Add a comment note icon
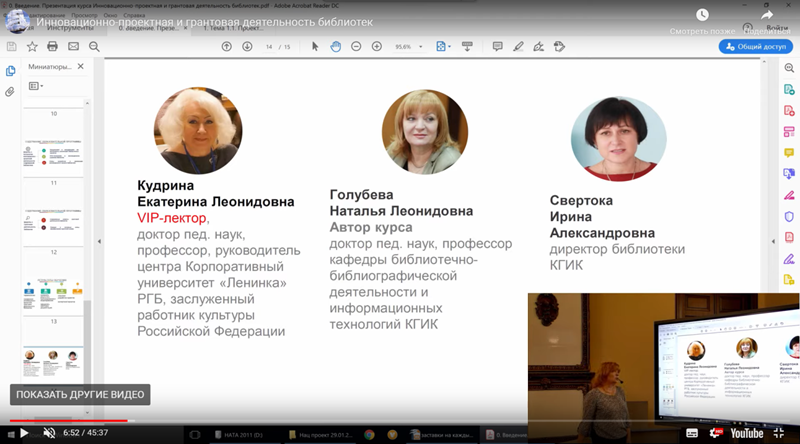 497,46
